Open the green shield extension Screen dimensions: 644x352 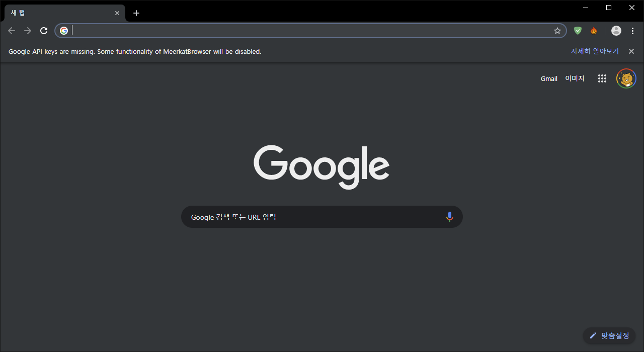coord(578,31)
